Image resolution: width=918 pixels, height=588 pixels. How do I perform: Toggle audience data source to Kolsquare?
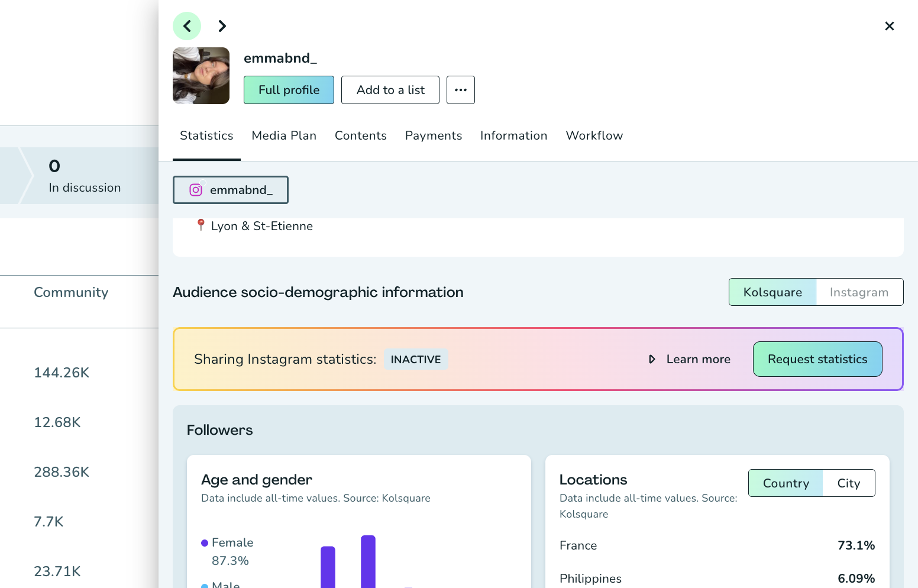click(772, 292)
